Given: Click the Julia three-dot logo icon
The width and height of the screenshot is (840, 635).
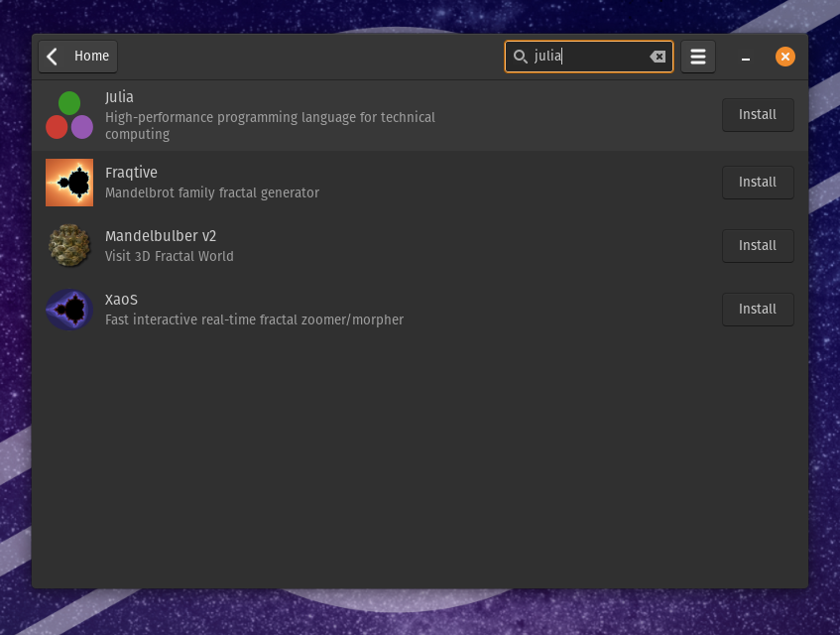Looking at the screenshot, I should pyautogui.click(x=69, y=115).
